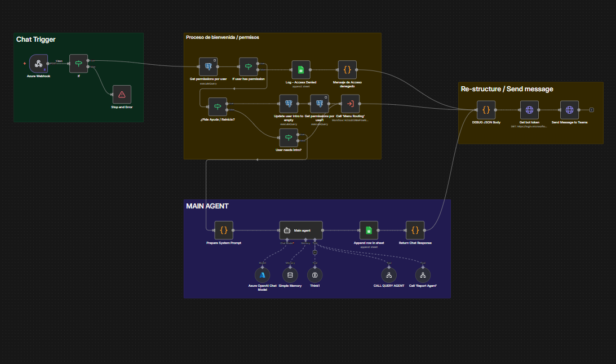
Task: Open the User needs intro? node
Action: tap(289, 138)
